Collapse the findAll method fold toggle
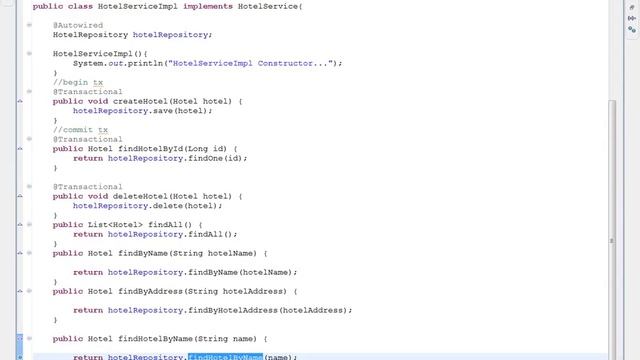The image size is (640, 360). pos(29,224)
